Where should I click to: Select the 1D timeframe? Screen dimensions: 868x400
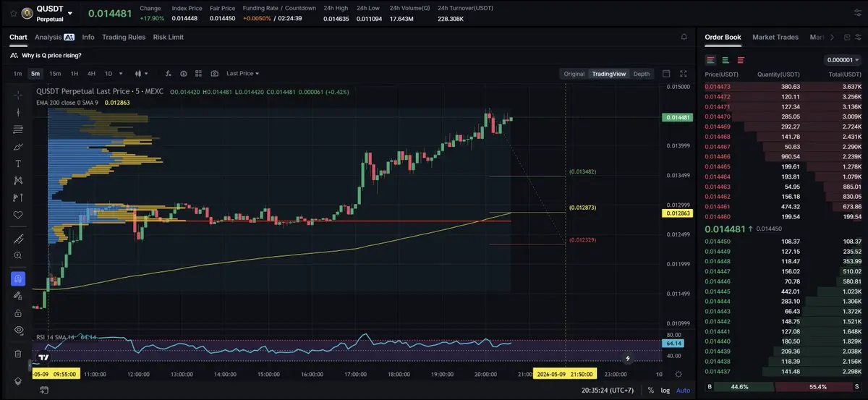(x=109, y=74)
